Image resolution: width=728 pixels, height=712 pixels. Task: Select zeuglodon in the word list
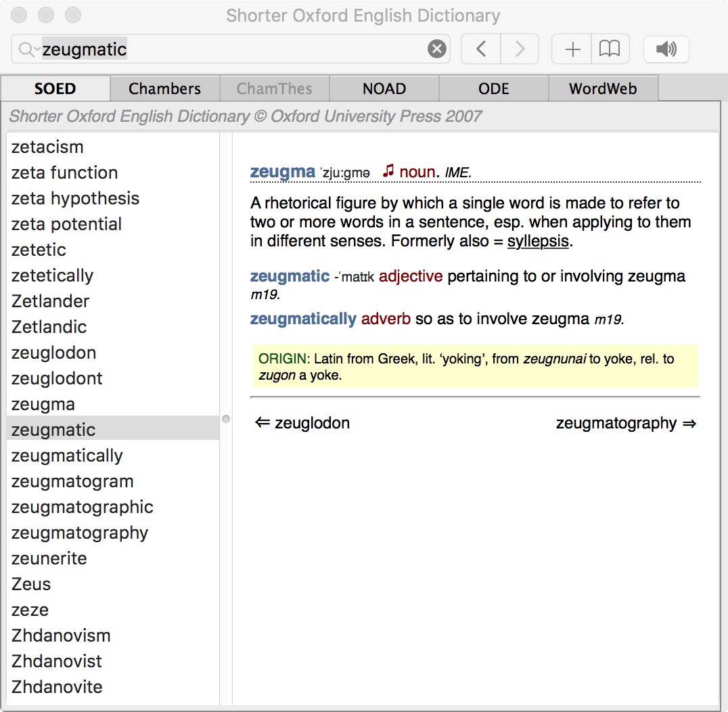113,353
